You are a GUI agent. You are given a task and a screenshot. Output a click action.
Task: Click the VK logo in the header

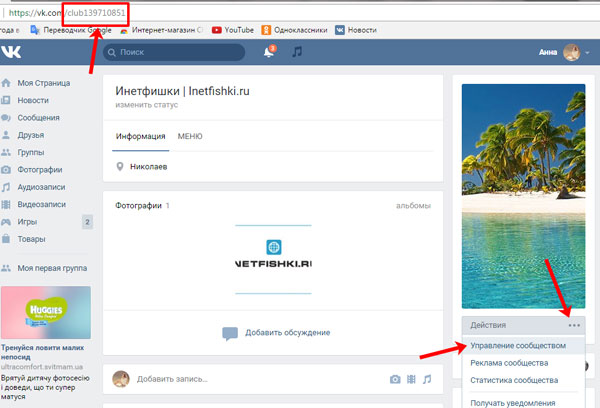coord(13,51)
